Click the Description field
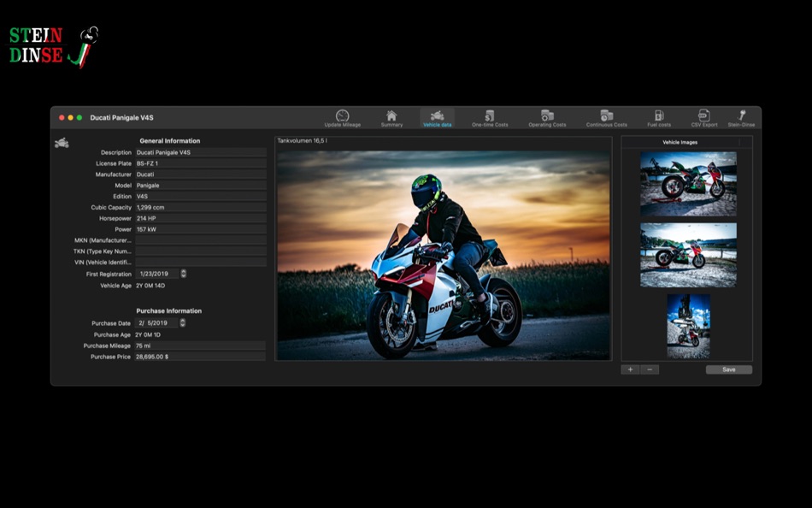The width and height of the screenshot is (812, 508). point(200,152)
